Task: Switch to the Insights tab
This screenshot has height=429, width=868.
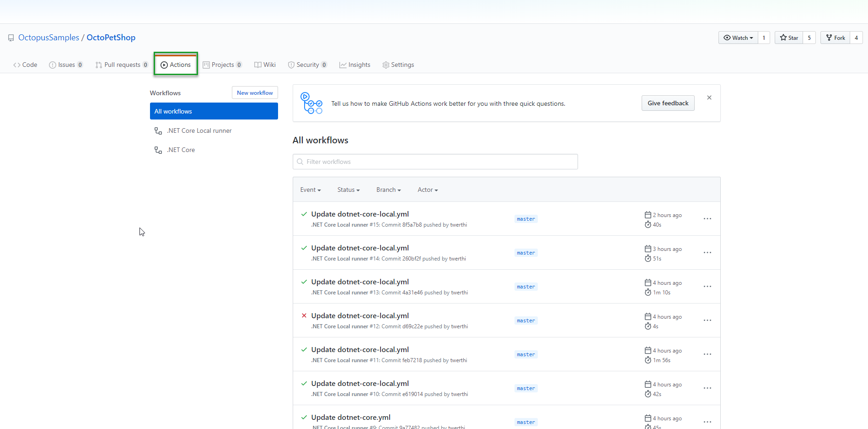Action: pos(355,65)
